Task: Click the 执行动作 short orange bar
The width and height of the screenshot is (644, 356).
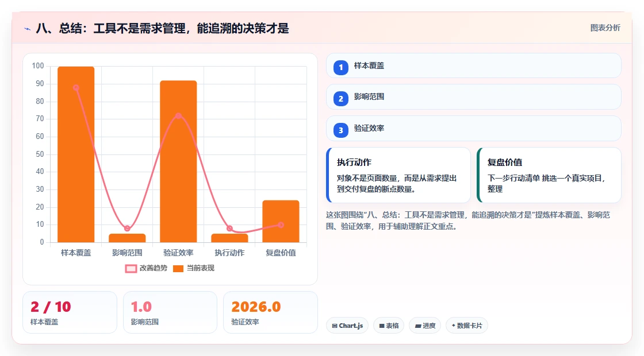Action: [x=229, y=238]
